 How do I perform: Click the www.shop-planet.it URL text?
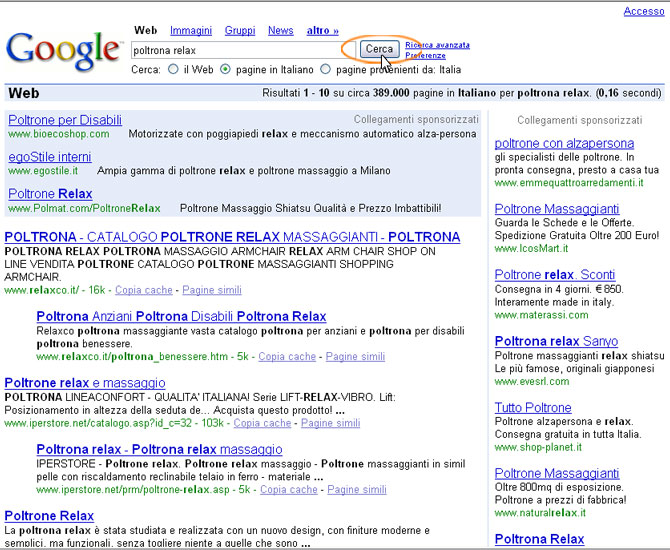point(538,447)
